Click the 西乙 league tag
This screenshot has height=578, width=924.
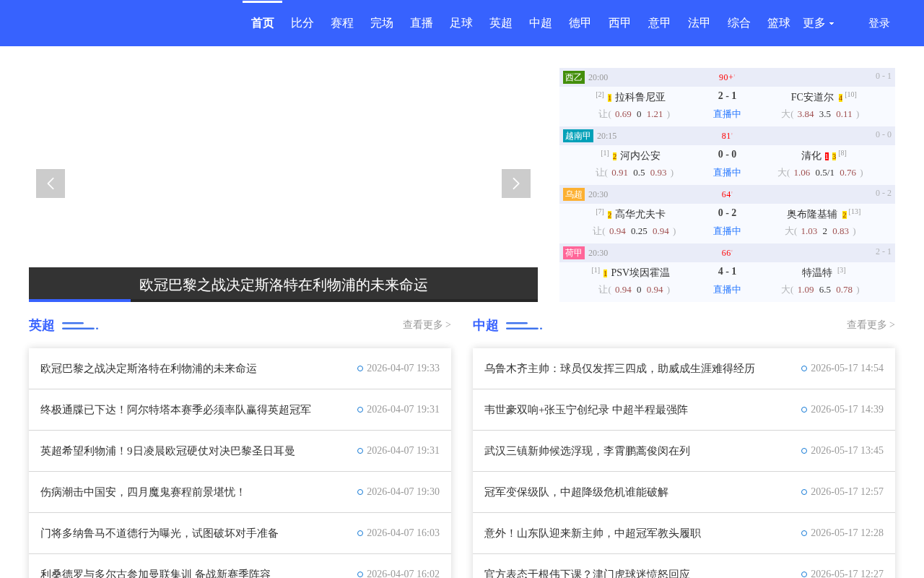click(x=574, y=77)
